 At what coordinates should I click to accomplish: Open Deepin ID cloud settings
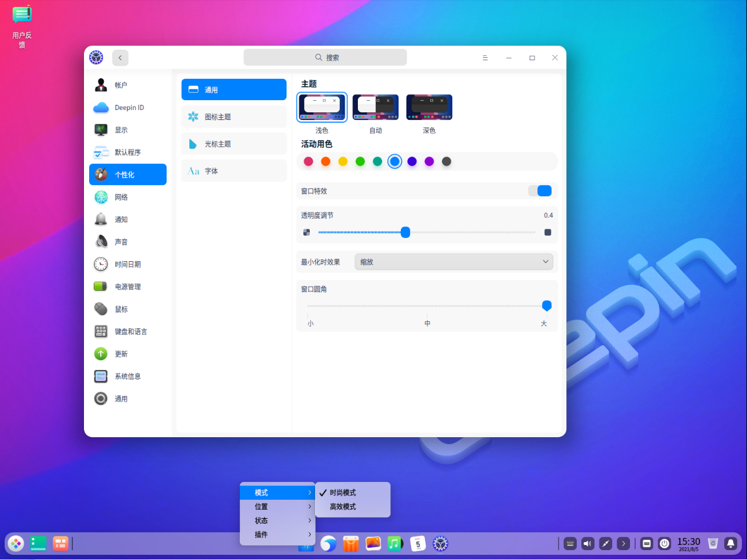pos(127,108)
